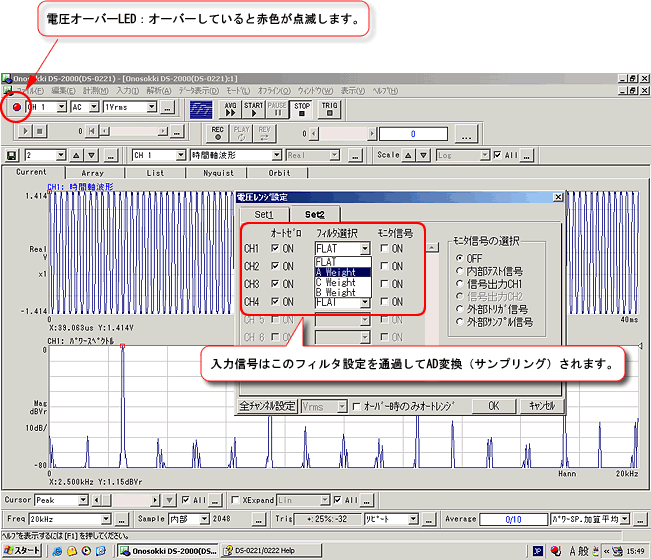
Task: Switch to the Nyquist tab
Action: click(x=218, y=172)
